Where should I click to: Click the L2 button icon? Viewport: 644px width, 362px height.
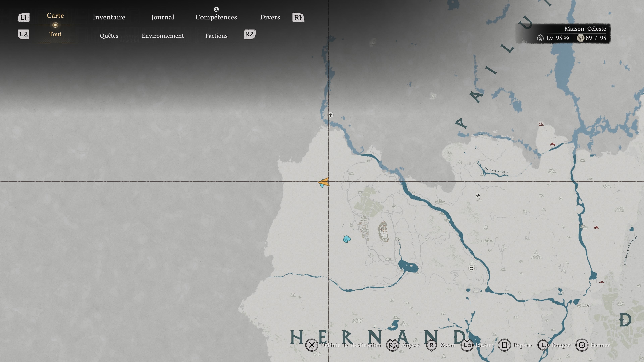[23, 34]
